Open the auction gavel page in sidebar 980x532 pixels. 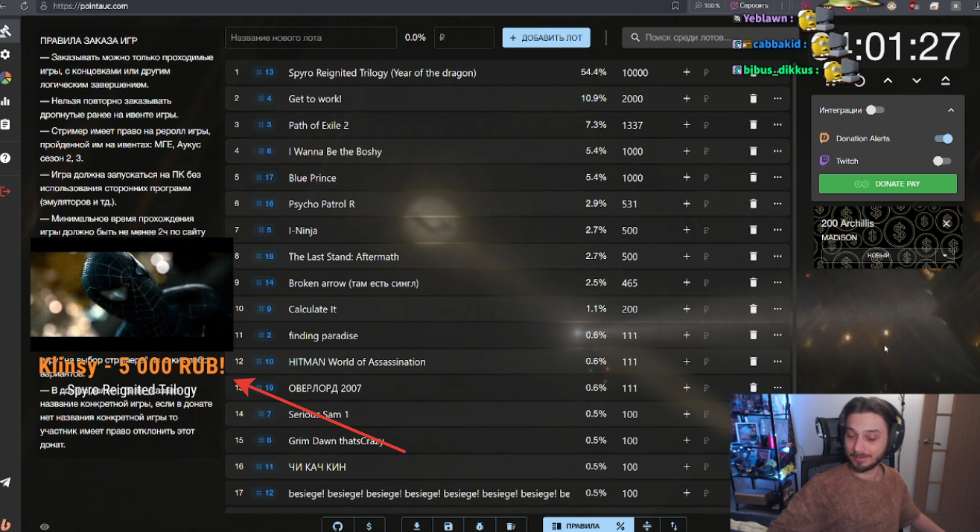(5, 31)
